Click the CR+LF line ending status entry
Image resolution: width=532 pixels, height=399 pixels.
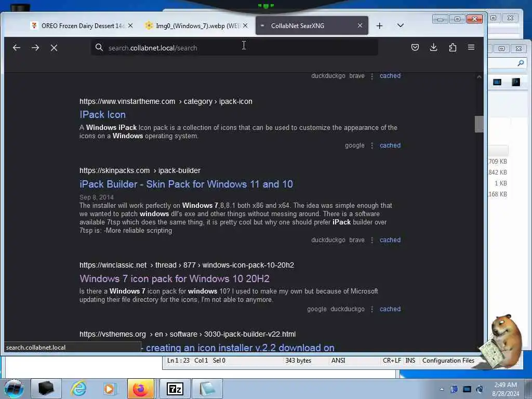(x=392, y=361)
